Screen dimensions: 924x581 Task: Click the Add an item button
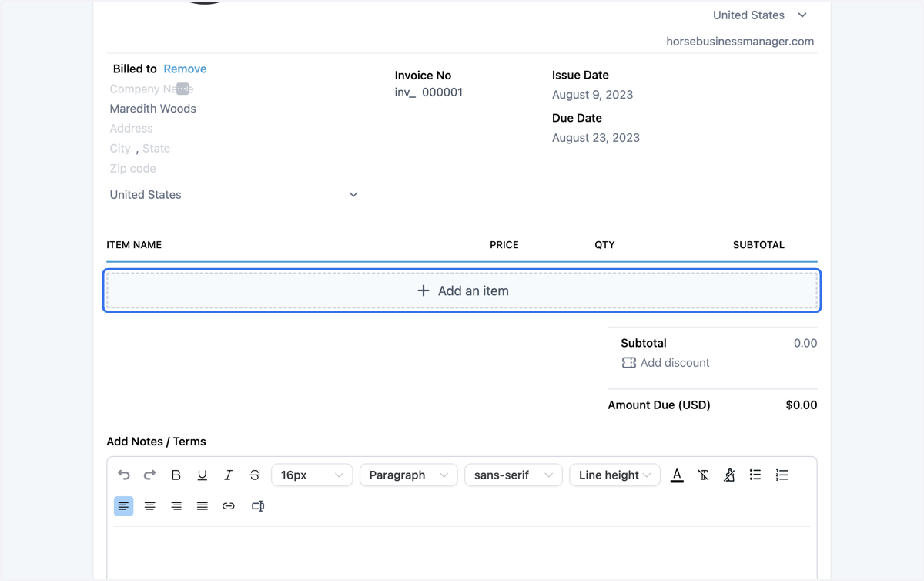[462, 290]
